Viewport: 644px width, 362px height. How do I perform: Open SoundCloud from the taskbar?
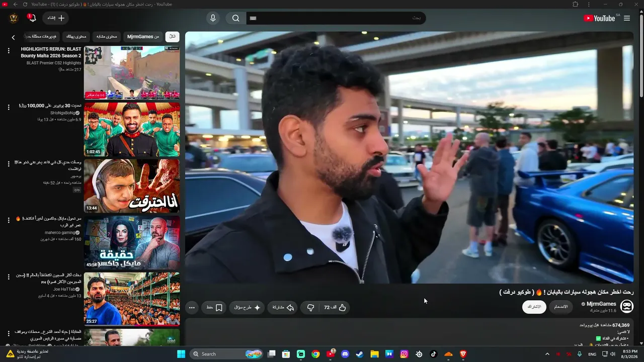point(448,354)
